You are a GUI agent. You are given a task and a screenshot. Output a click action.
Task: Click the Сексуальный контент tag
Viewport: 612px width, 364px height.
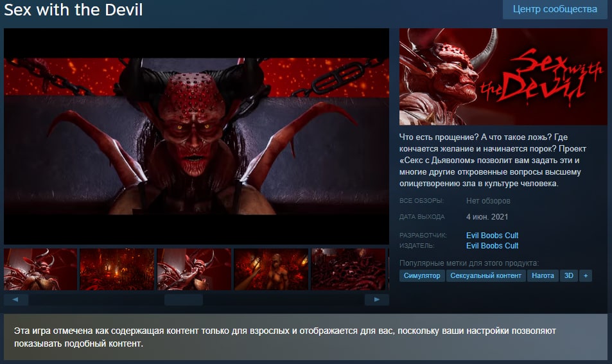pos(486,275)
